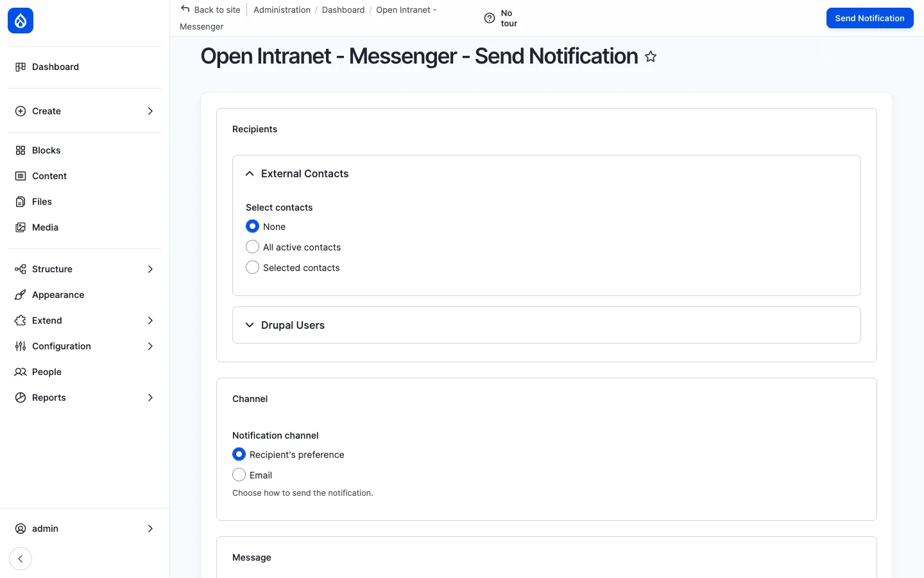This screenshot has height=578, width=924.
Task: Click the Content list icon
Action: click(x=21, y=176)
